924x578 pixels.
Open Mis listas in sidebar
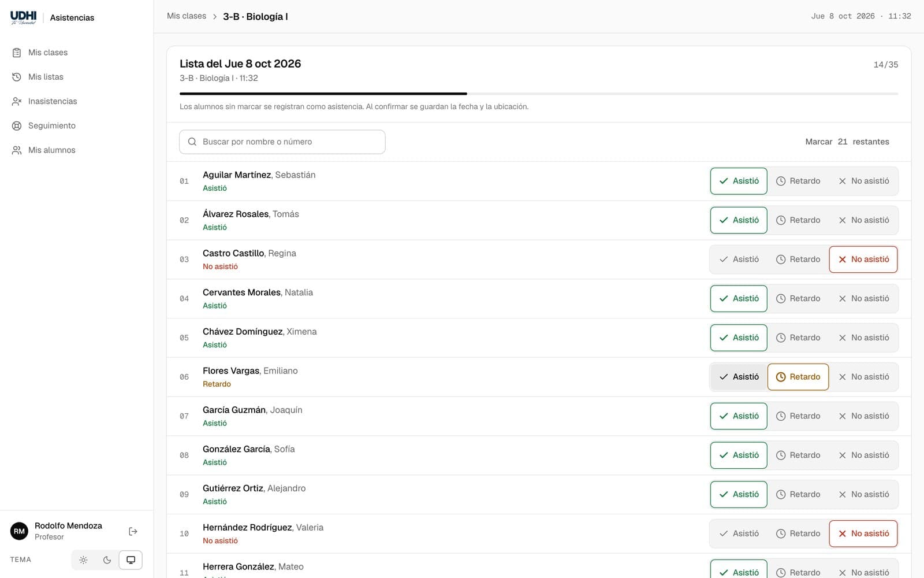pyautogui.click(x=76, y=77)
